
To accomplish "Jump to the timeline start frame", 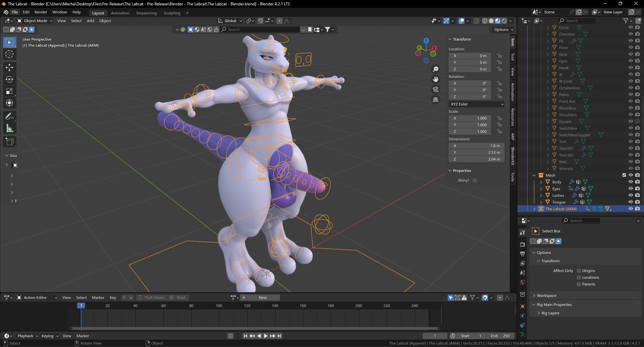I will [x=245, y=336].
